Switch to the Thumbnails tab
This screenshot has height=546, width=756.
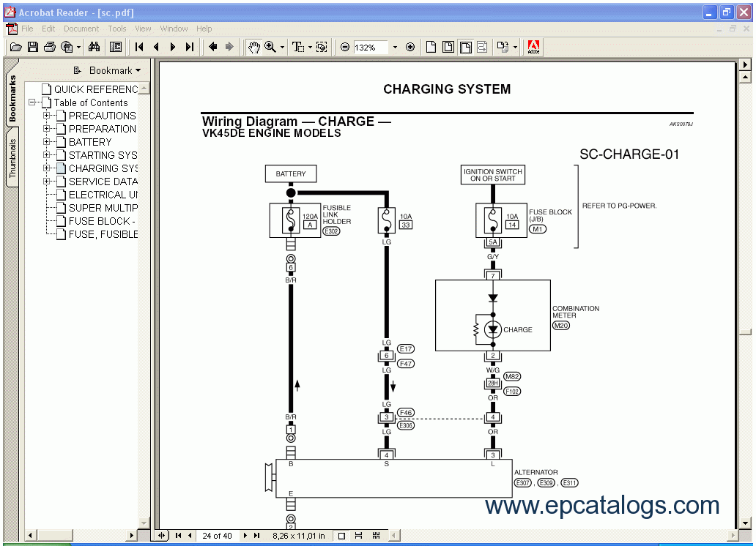click(x=12, y=159)
